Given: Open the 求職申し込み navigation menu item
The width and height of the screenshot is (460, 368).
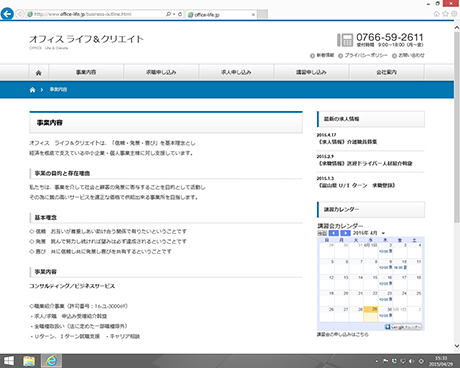Looking at the screenshot, I should (x=161, y=72).
